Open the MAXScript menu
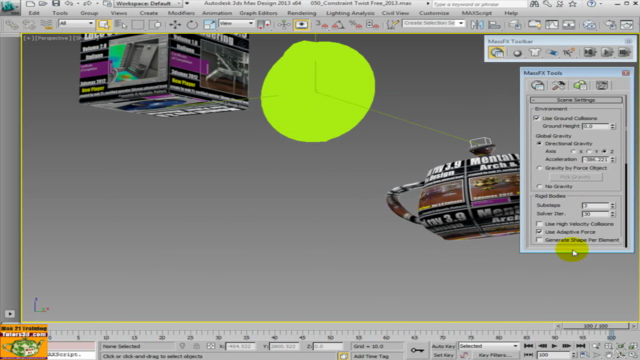Viewport: 640px width, 360px height. pos(477,13)
